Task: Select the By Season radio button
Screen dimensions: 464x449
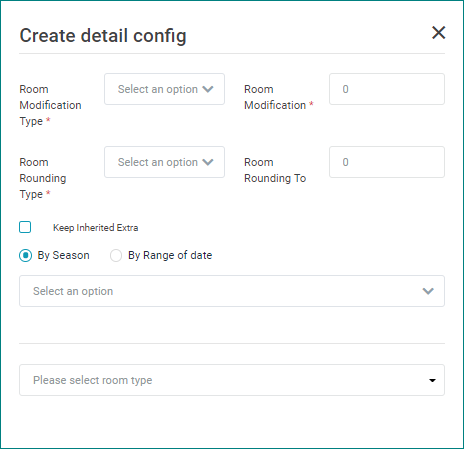Action: tap(25, 256)
